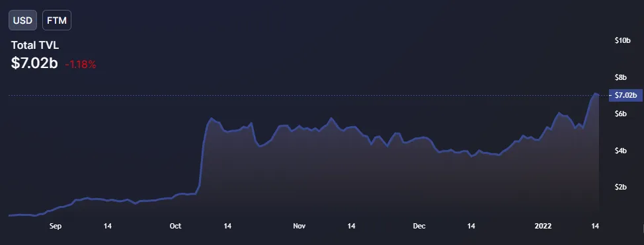Click the 14 label following 2022

[x=595, y=226]
